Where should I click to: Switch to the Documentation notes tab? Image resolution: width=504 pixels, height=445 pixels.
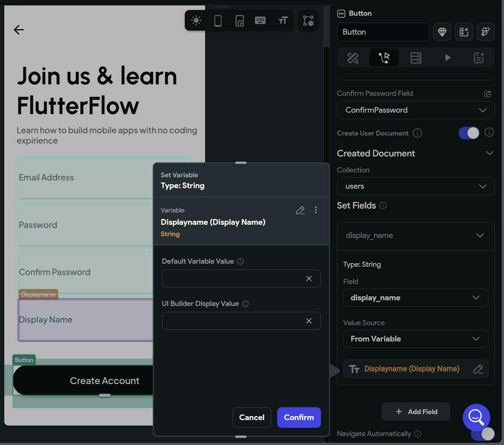point(479,58)
